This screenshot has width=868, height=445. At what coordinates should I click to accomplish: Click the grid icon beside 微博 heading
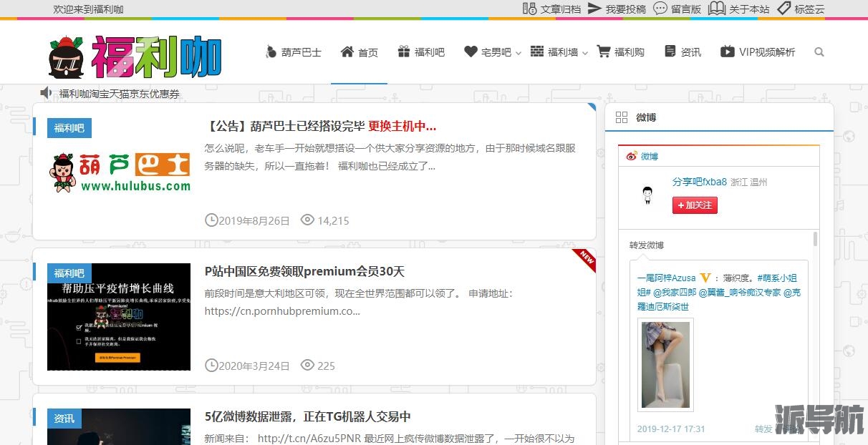(x=622, y=117)
